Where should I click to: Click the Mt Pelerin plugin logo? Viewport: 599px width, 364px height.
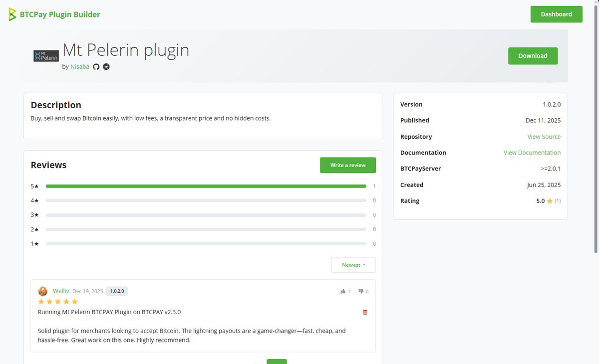pyautogui.click(x=46, y=56)
